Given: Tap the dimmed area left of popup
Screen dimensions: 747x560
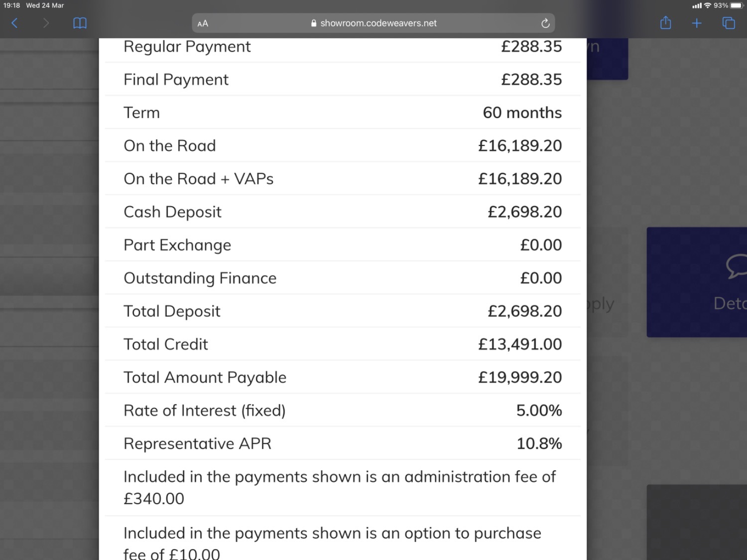Looking at the screenshot, I should 49,299.
